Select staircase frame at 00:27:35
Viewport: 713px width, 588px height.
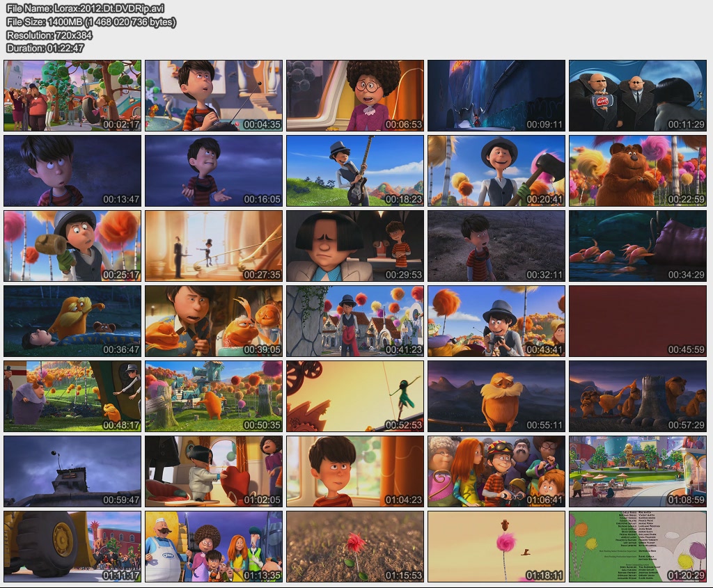(214, 246)
